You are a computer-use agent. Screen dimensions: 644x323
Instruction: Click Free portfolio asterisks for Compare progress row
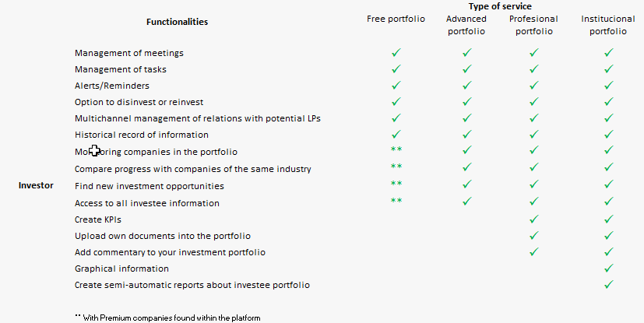(x=396, y=167)
